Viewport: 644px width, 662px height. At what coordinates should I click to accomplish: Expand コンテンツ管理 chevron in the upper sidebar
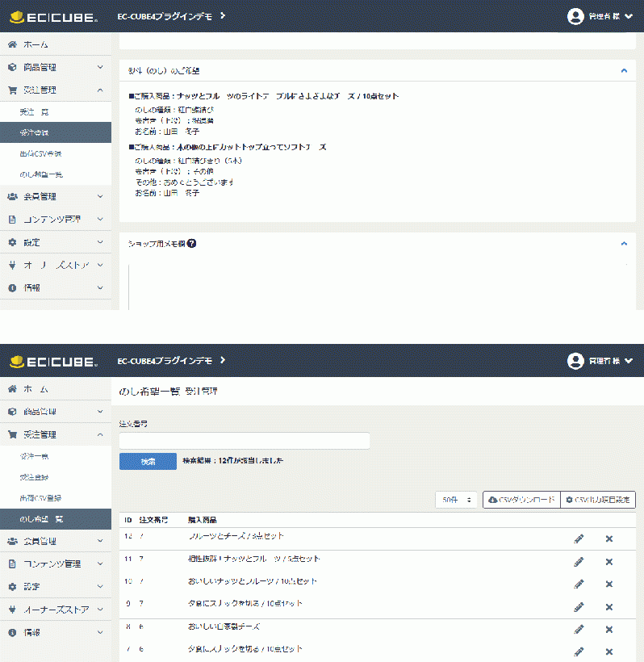click(100, 219)
